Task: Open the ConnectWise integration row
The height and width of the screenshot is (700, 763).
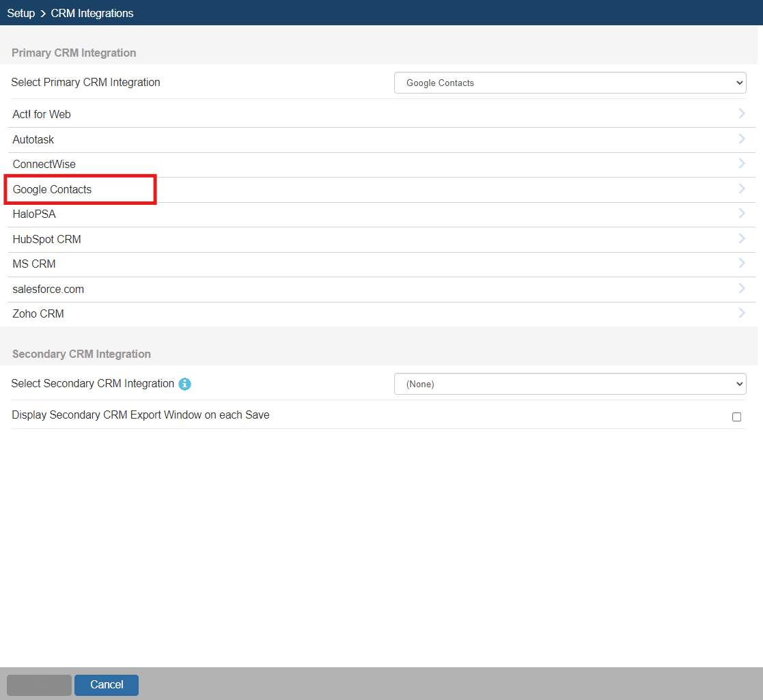Action: pos(381,165)
